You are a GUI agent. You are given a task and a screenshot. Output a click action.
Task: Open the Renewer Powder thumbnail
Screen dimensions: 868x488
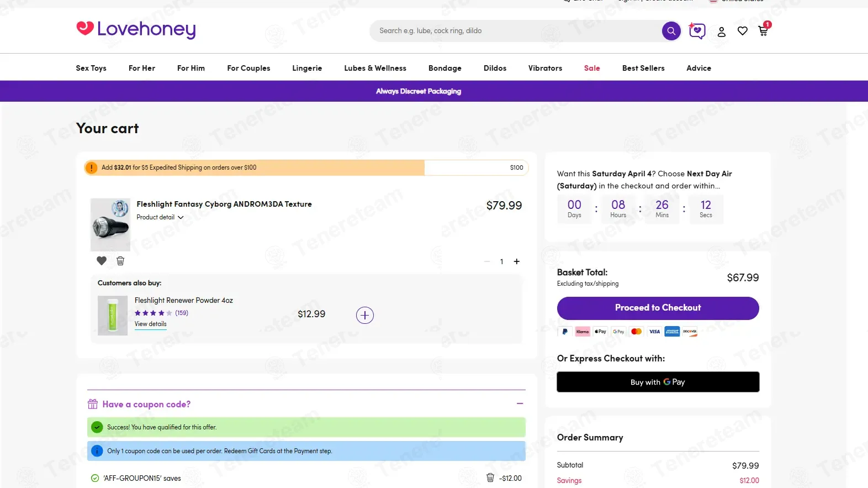(113, 316)
